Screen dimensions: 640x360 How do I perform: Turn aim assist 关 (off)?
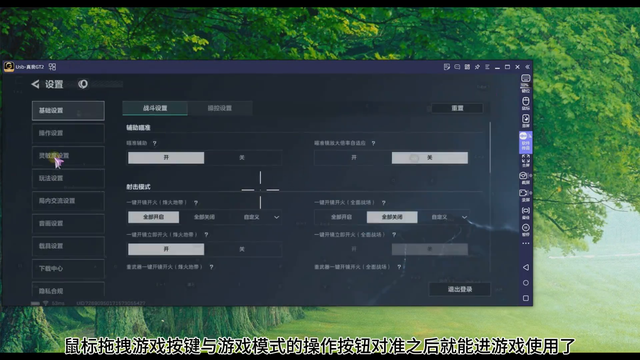[243, 158]
